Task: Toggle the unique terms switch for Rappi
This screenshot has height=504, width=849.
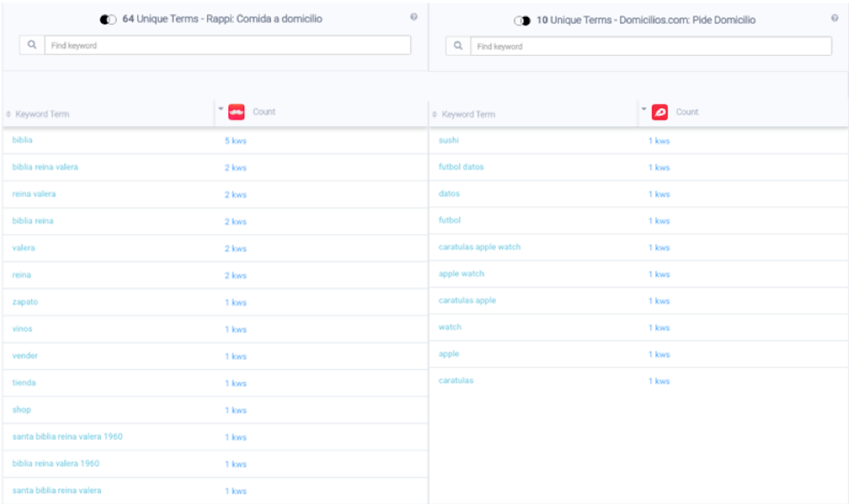Action: click(108, 20)
